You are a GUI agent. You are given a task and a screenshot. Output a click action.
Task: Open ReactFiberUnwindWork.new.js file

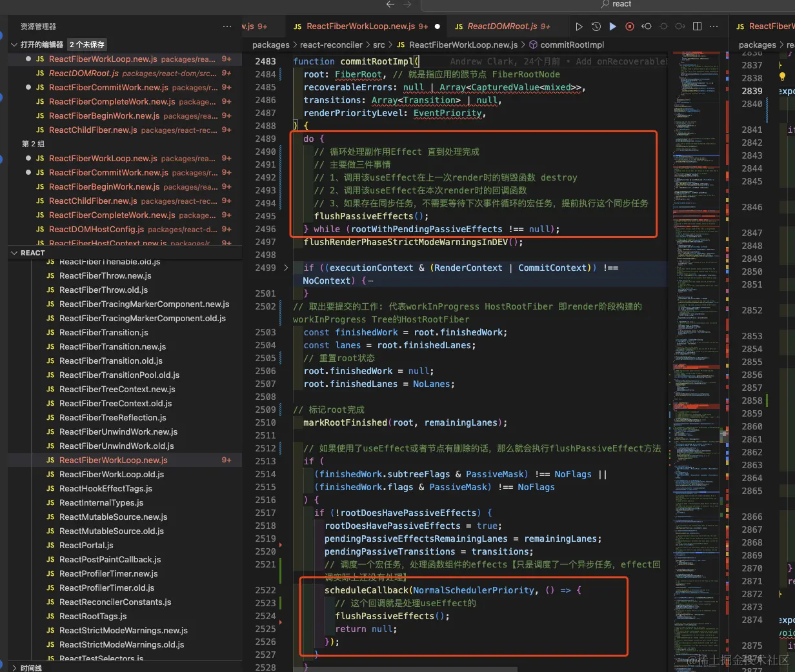125,431
